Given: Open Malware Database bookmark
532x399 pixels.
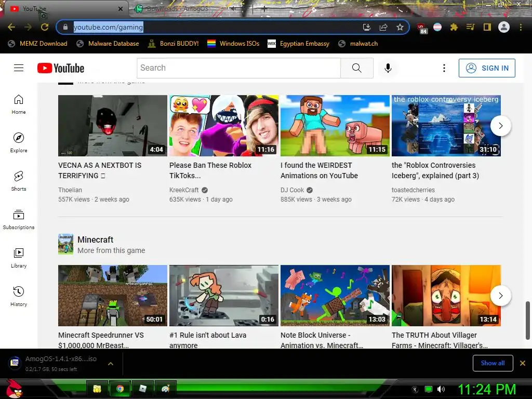Looking at the screenshot, I should (x=108, y=44).
